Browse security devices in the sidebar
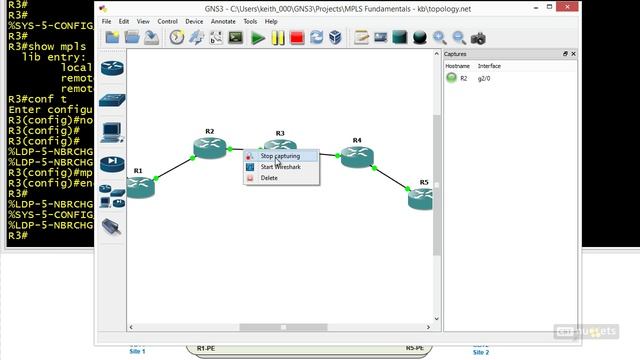The width and height of the screenshot is (640, 360). (x=112, y=164)
